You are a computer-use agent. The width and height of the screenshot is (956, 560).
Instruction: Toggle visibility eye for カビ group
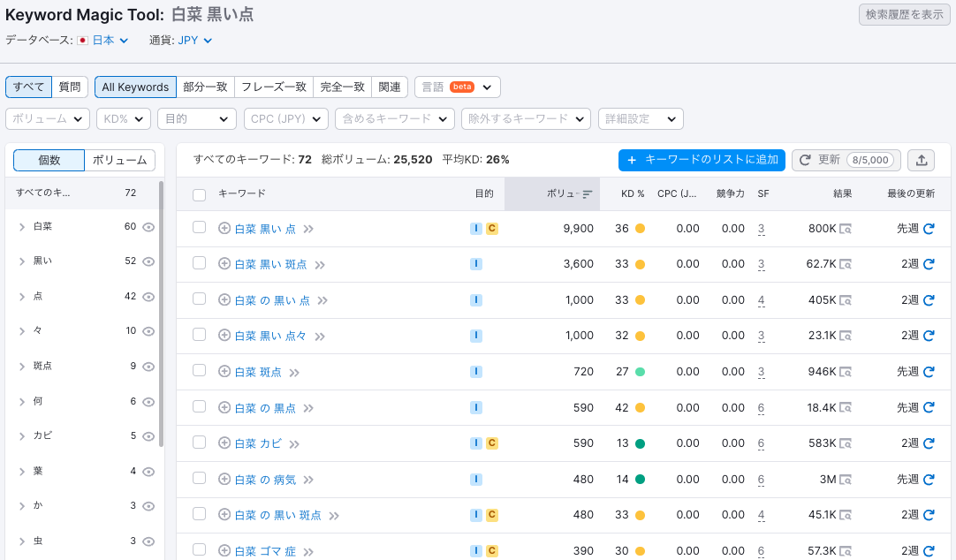coord(148,436)
